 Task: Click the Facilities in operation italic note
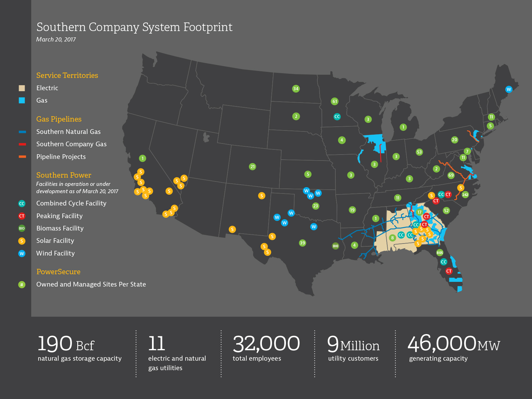[x=77, y=188]
